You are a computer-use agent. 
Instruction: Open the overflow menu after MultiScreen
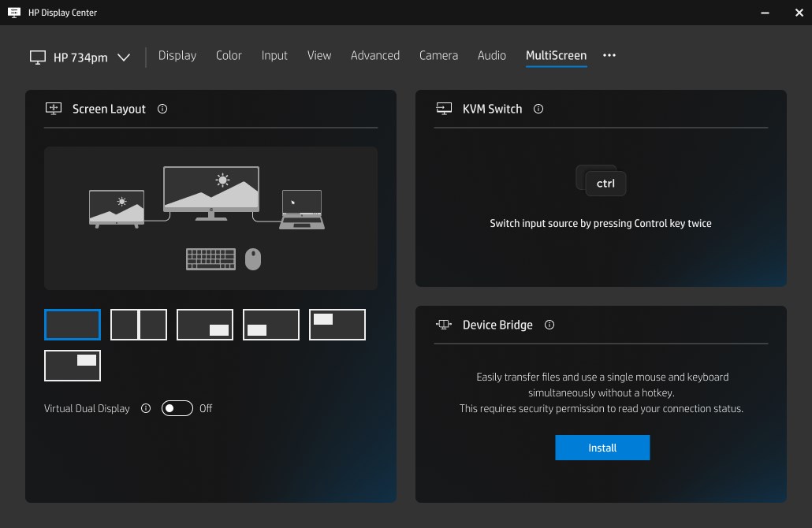pos(609,56)
